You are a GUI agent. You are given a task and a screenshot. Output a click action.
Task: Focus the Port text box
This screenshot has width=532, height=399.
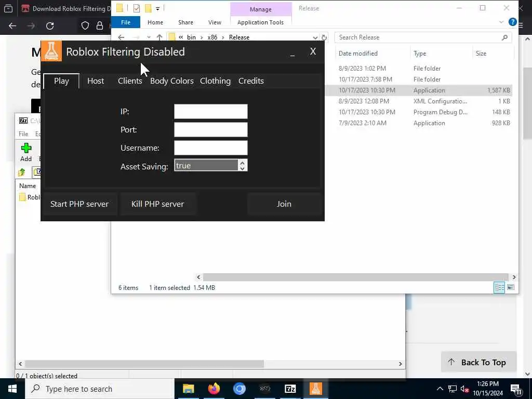[x=211, y=129]
